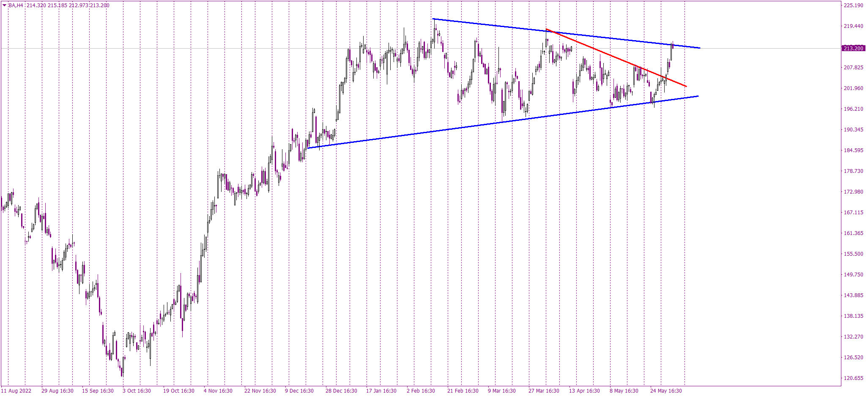Viewport: 868px width, 396px height.
Task: Click the 196.210 price axis label
Action: (853, 109)
